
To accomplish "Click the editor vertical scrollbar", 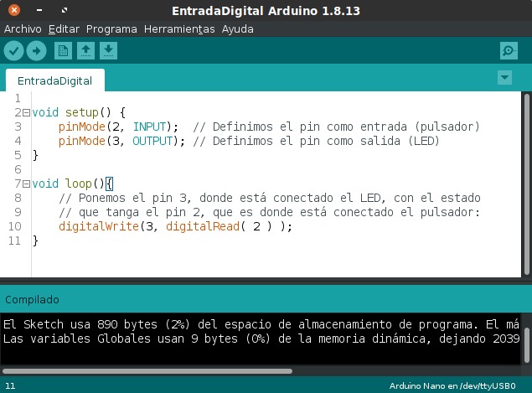I will [x=525, y=184].
